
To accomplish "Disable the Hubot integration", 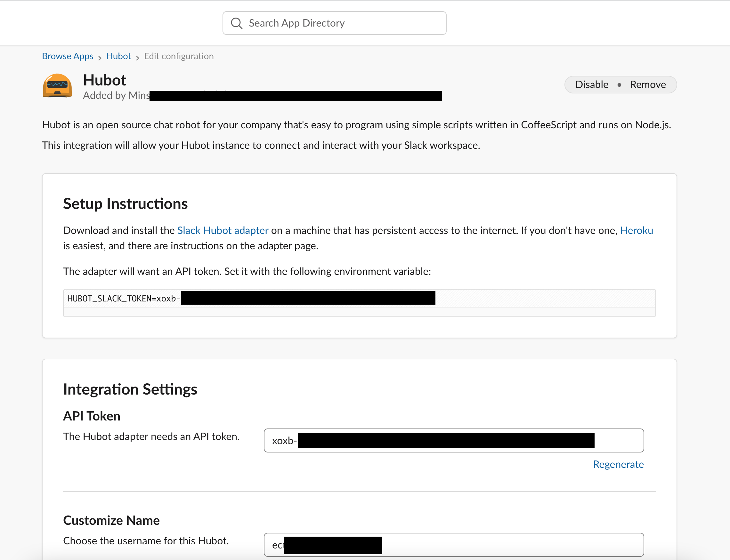I will 592,84.
